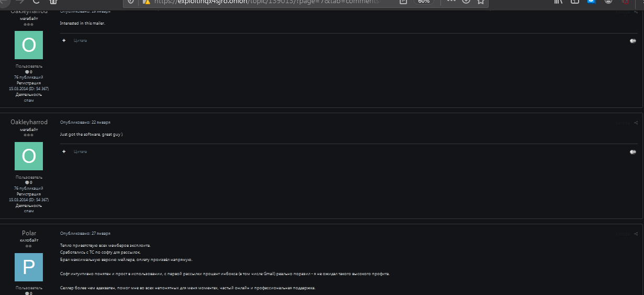Screen dimensions: 644x295
Task: Open the page actions three-dot menu
Action: click(x=451, y=2)
